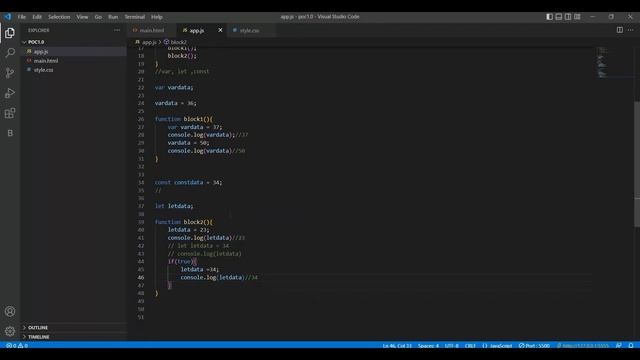Image resolution: width=640 pixels, height=360 pixels.
Task: Open the Source Control view
Action: 10,73
